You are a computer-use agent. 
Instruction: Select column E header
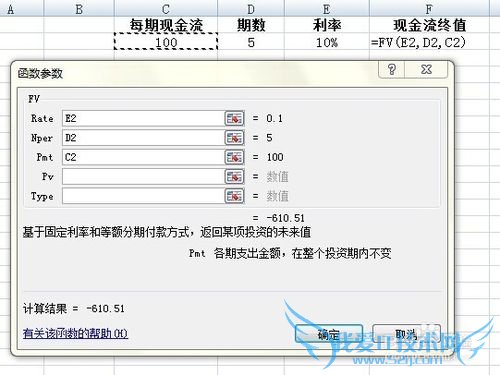coord(327,9)
